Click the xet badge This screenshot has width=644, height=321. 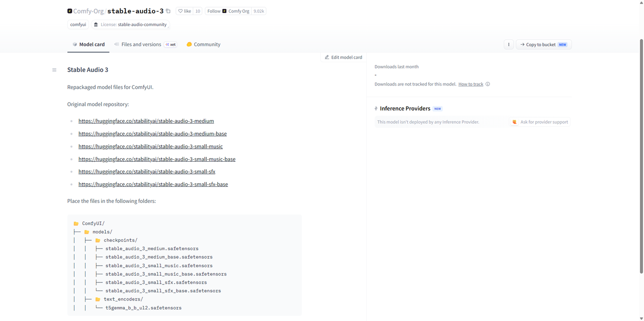pyautogui.click(x=171, y=45)
